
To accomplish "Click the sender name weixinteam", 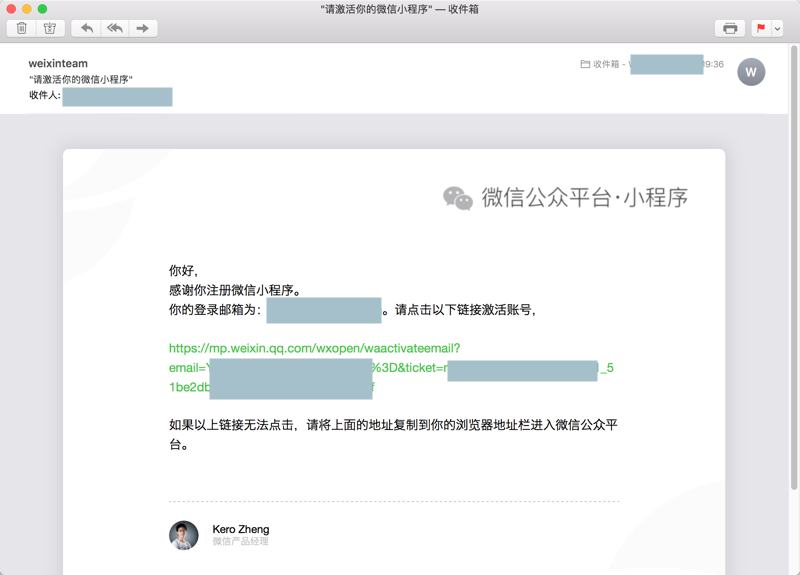I will [58, 63].
